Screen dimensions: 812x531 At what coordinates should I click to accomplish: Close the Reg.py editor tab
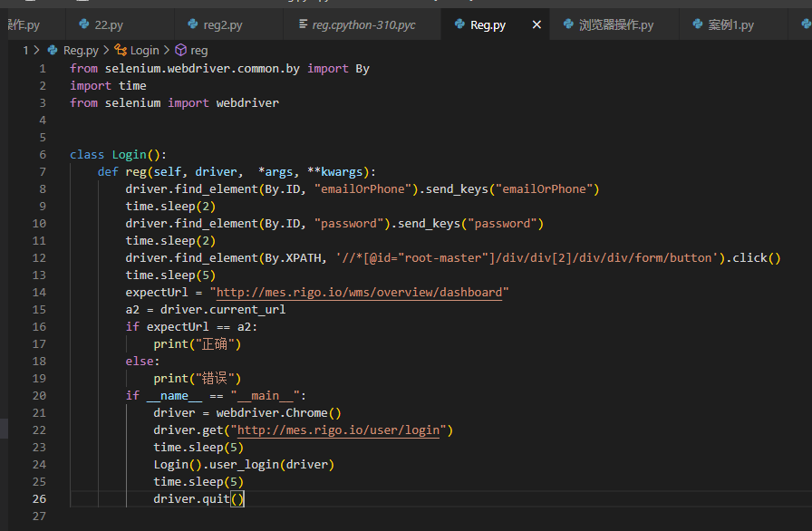pos(536,24)
